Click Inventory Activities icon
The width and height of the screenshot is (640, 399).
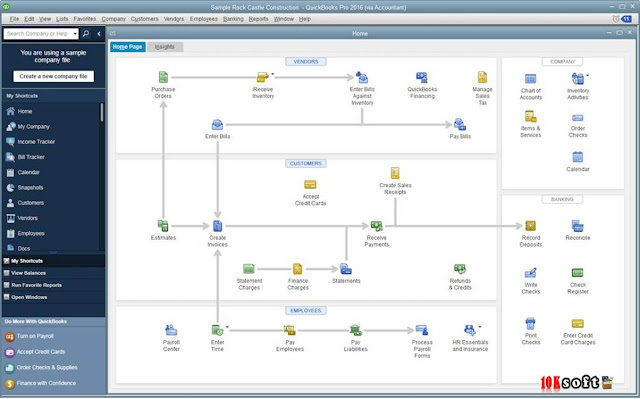coord(578,79)
